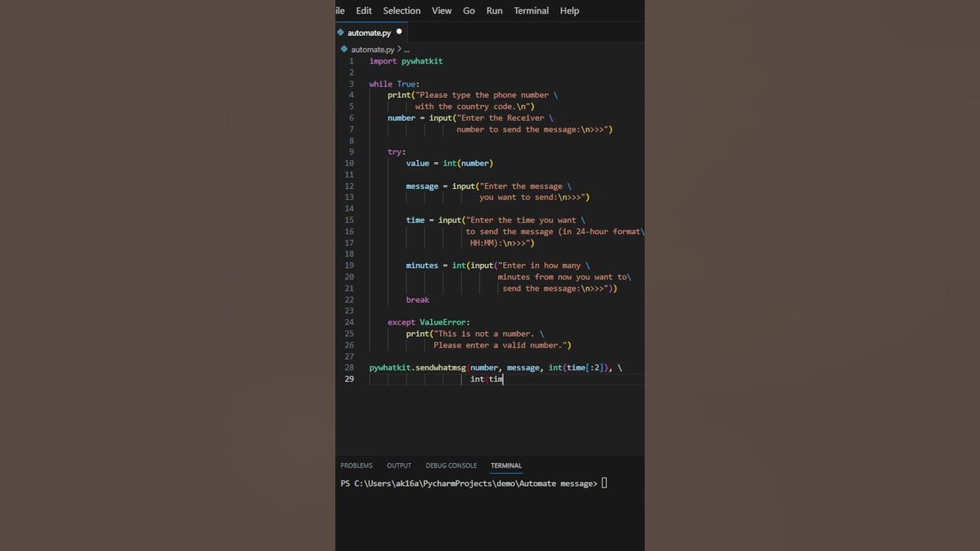Open the Go menu

(469, 11)
